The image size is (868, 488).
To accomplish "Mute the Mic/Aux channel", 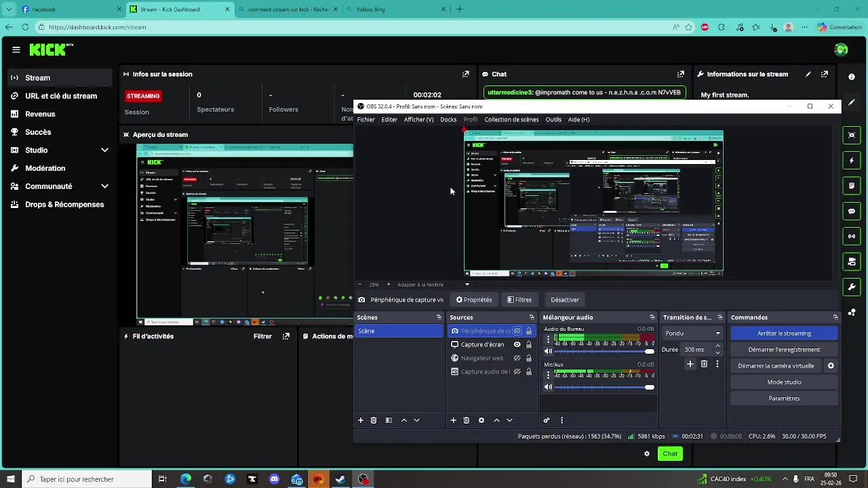I will tap(548, 387).
